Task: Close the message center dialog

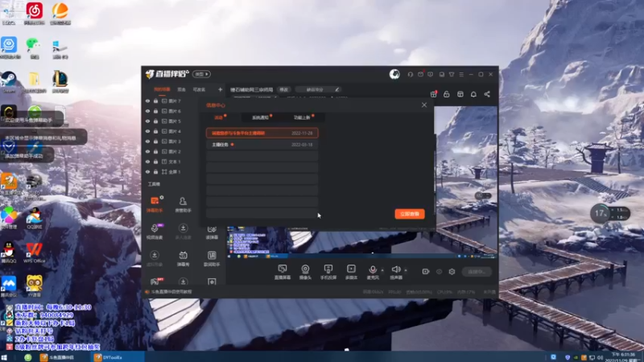Action: (x=424, y=105)
